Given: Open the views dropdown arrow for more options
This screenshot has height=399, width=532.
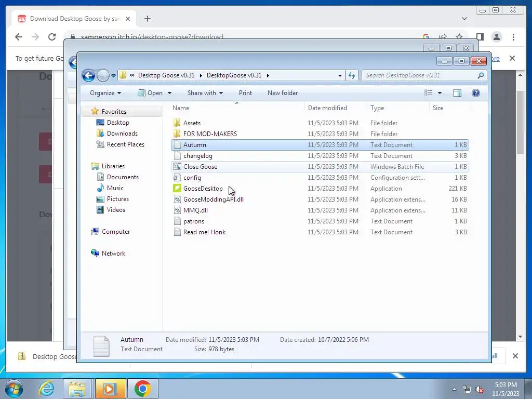Looking at the screenshot, I should pos(440,93).
